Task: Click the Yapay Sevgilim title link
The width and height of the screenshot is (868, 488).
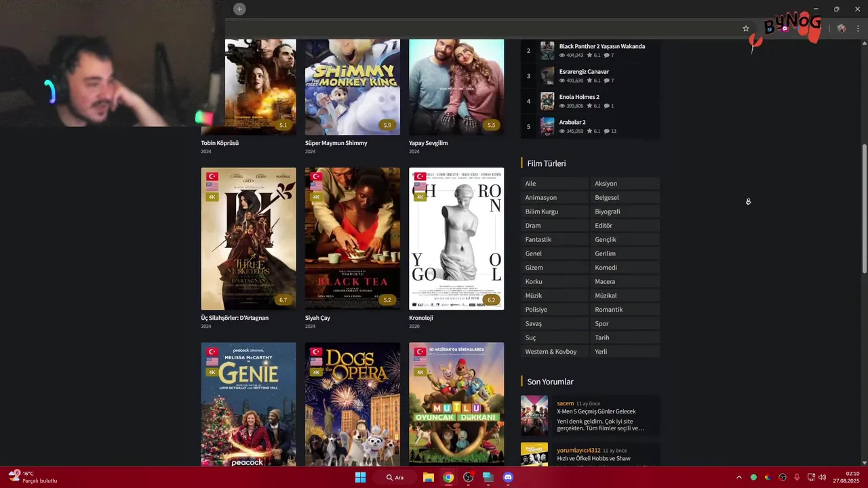Action: tap(428, 143)
